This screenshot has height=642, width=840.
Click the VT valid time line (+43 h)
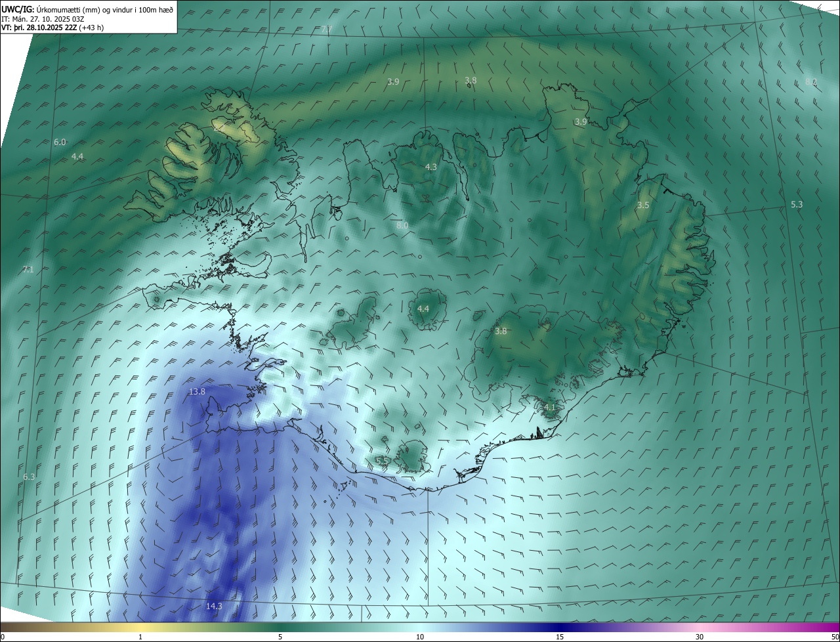click(x=52, y=28)
